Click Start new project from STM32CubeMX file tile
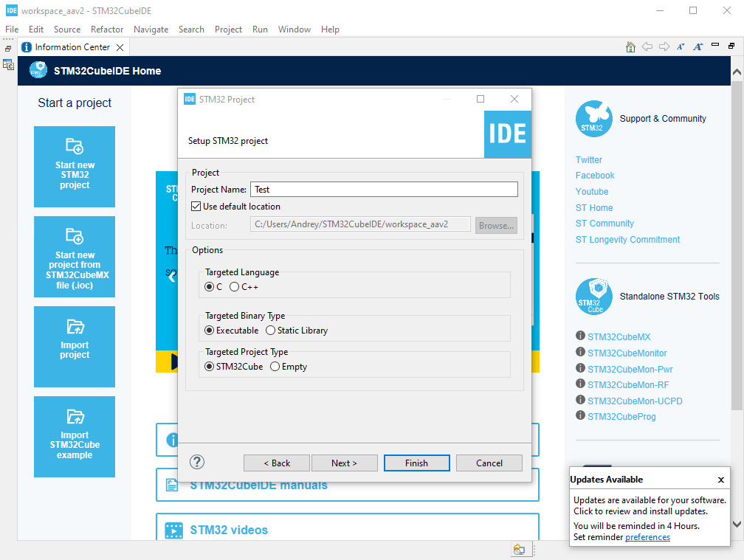Screen dimensions: 744x560 click(75, 257)
